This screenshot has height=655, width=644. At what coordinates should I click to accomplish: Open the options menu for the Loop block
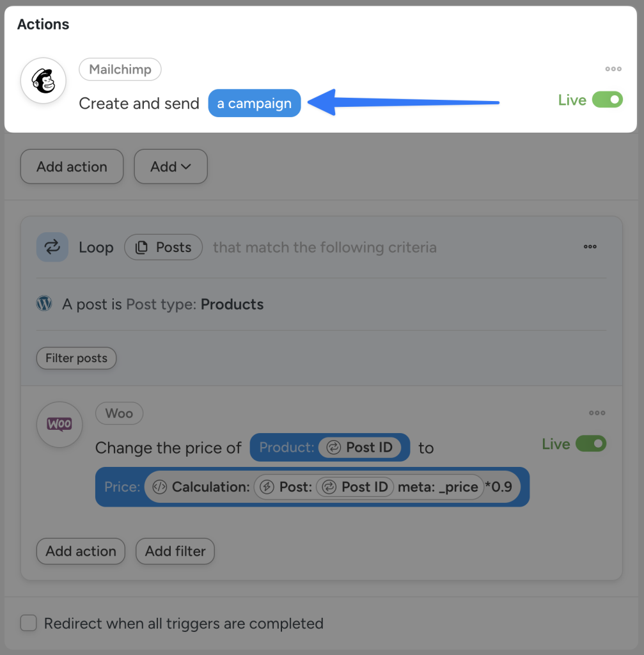[590, 247]
